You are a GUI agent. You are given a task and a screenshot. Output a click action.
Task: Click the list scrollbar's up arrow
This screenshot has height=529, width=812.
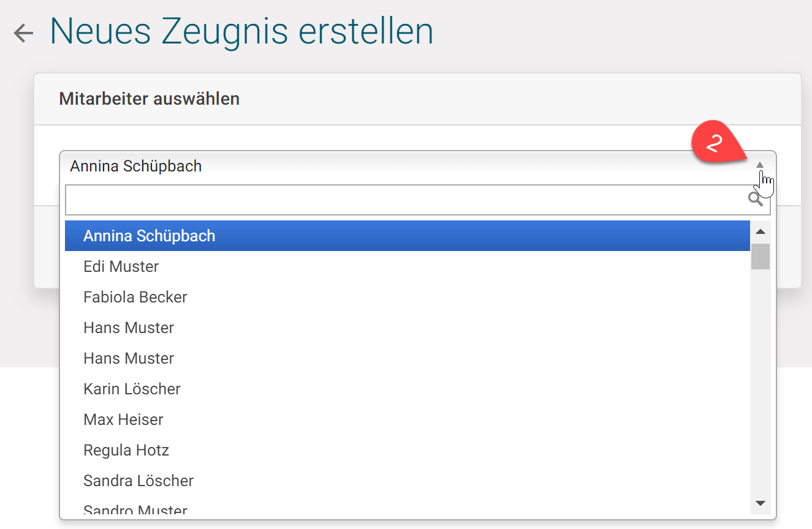pos(761,231)
